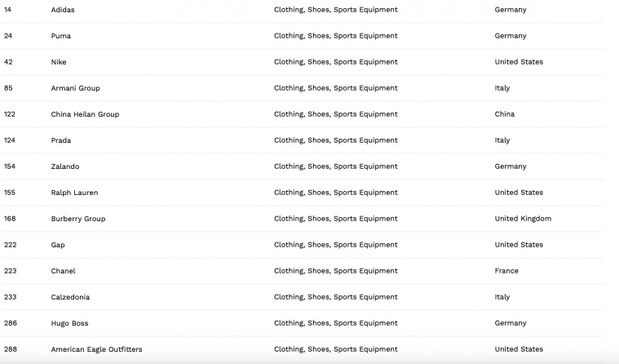The height and width of the screenshot is (364, 619).
Task: Select the Adidas company name
Action: [62, 10]
